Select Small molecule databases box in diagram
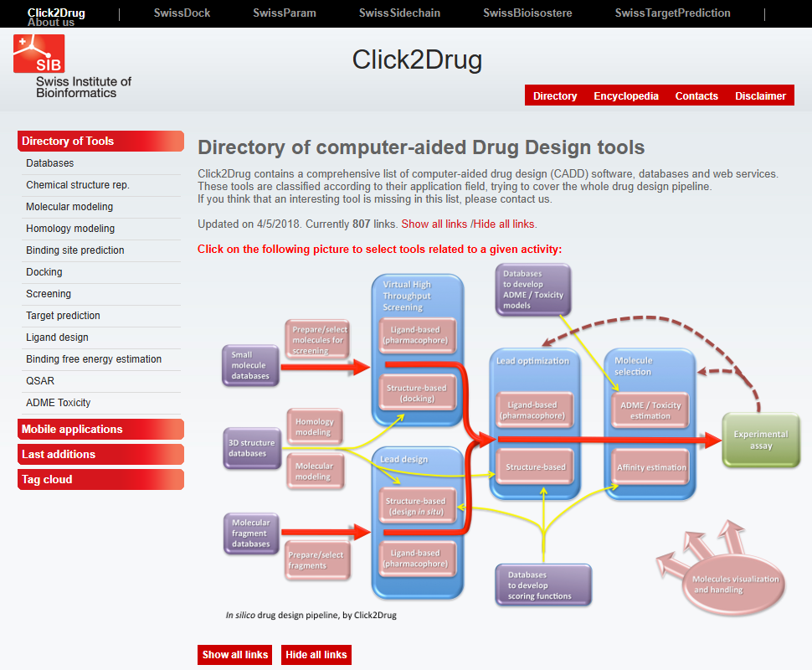This screenshot has height=670, width=812. (250, 365)
